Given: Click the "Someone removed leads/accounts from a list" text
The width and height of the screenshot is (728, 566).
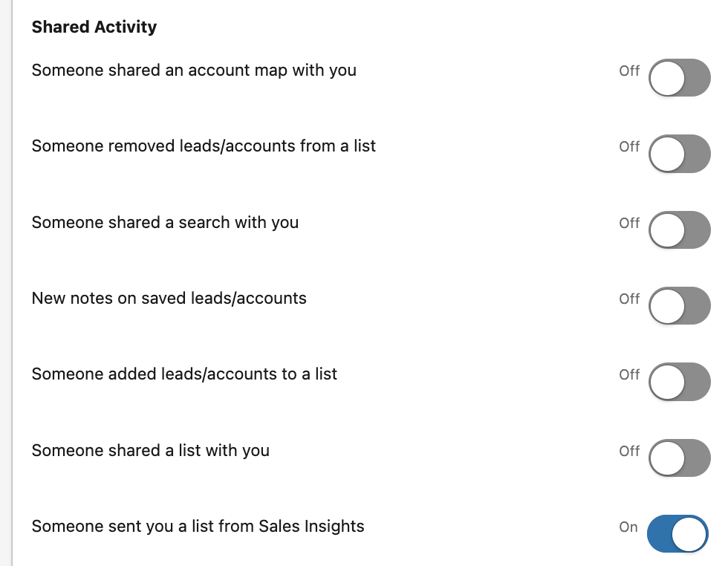Looking at the screenshot, I should pyautogui.click(x=204, y=146).
